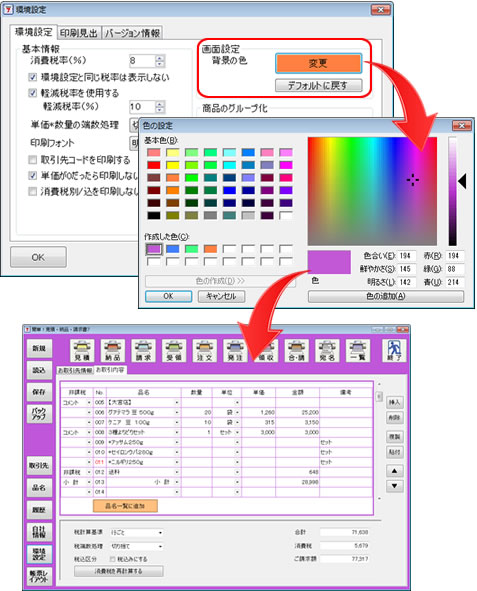Open the 税端数処理 dropdown
This screenshot has height=591, width=477.
(x=136, y=546)
